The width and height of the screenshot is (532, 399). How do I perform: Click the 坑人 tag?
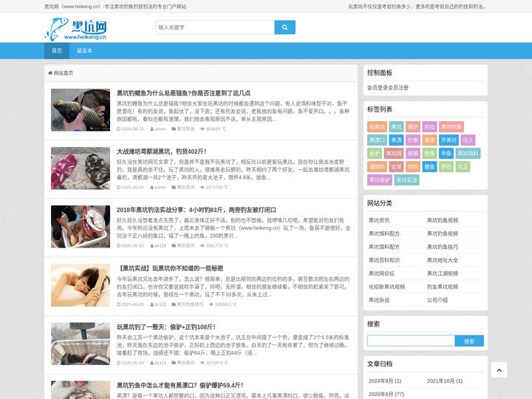(x=468, y=140)
